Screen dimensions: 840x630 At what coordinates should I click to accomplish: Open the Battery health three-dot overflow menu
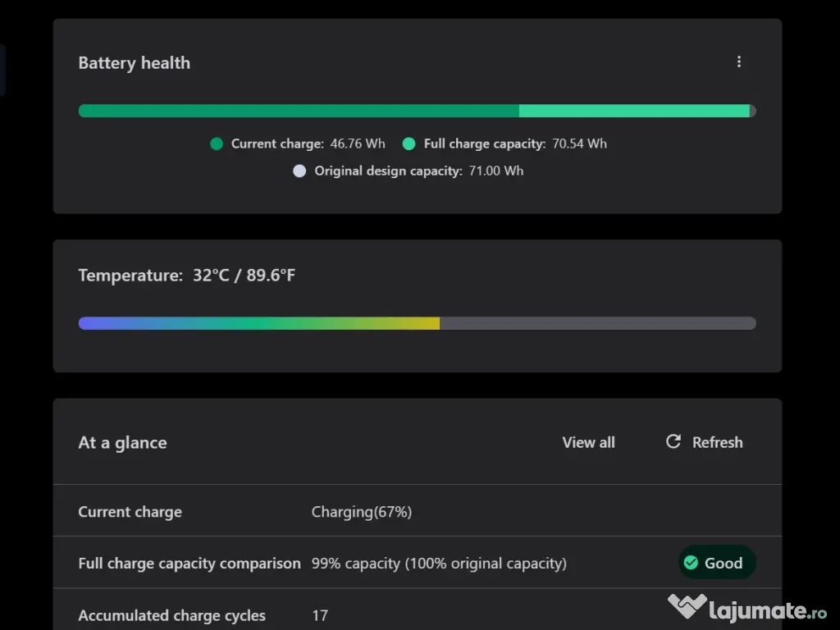coord(739,62)
